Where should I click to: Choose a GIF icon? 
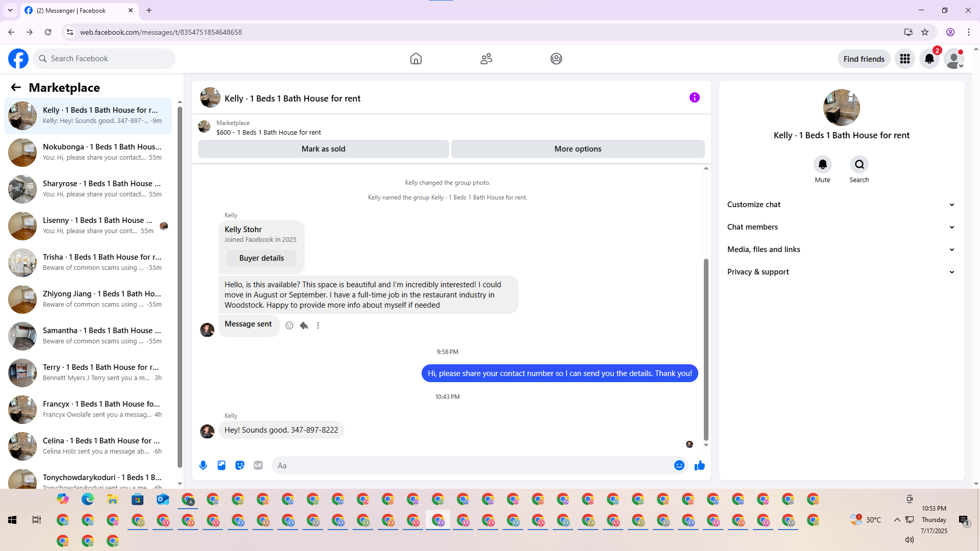coord(258,465)
